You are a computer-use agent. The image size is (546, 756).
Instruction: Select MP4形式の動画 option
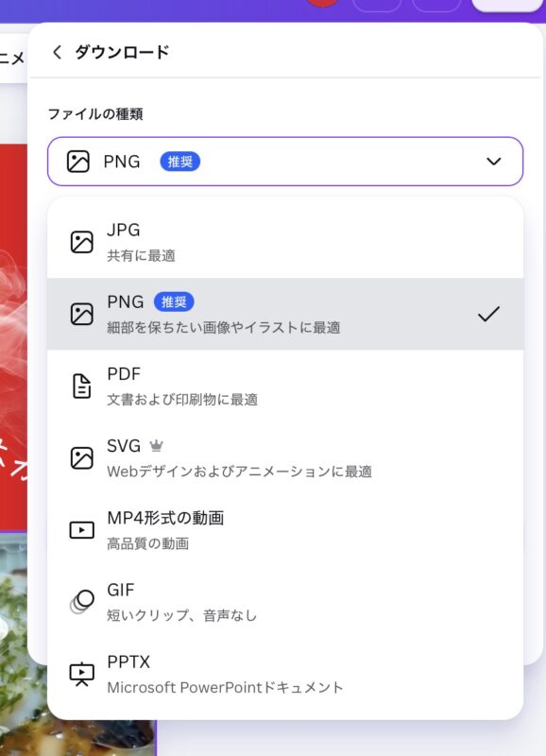(285, 529)
